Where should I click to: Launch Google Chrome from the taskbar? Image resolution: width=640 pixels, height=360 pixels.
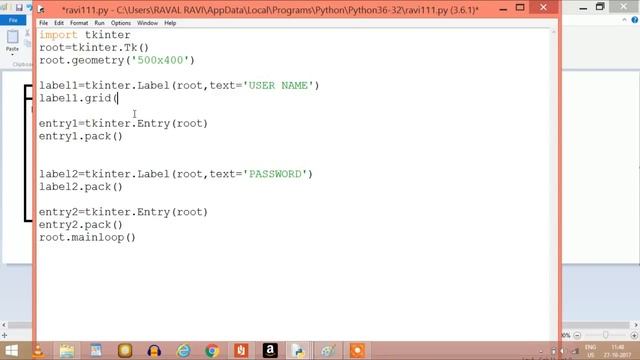[212, 351]
